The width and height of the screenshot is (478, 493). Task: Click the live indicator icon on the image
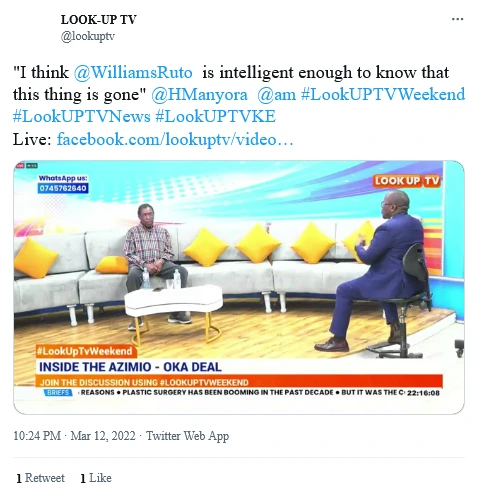pyautogui.click(x=21, y=166)
